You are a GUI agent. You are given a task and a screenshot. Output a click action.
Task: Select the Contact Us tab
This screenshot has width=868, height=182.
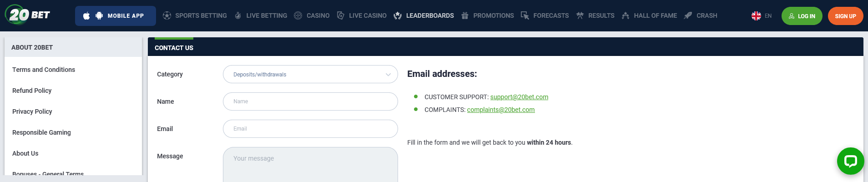pyautogui.click(x=174, y=47)
